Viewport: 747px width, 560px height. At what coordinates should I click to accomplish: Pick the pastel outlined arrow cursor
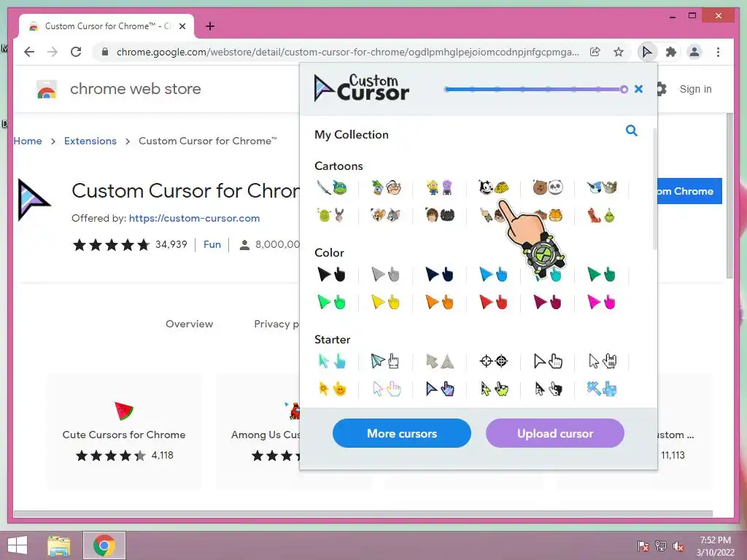(x=387, y=389)
